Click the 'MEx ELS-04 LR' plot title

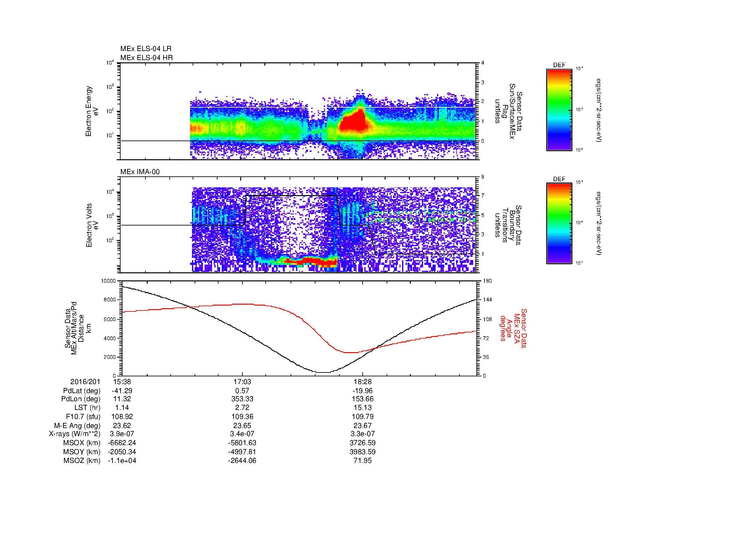pos(146,49)
